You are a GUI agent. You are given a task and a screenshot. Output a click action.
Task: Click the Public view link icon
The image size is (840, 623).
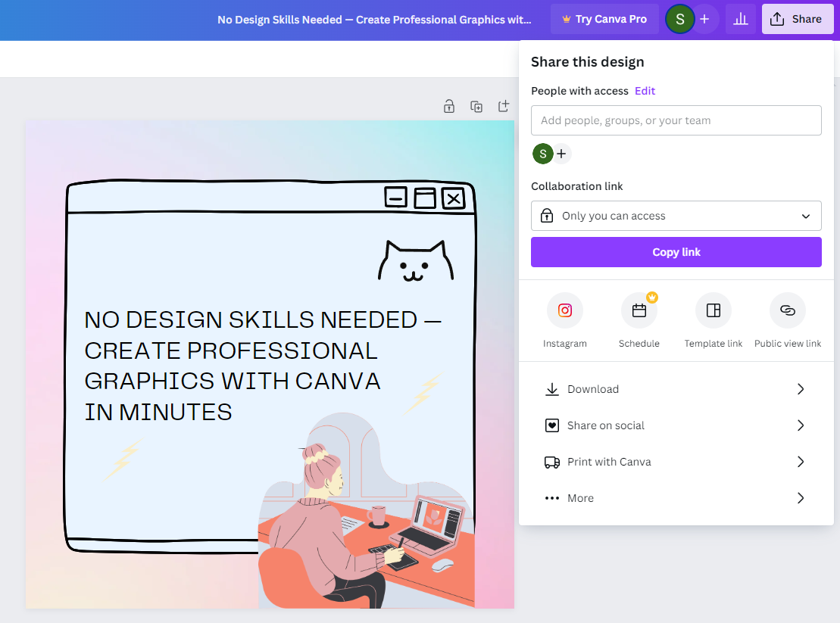pyautogui.click(x=787, y=310)
